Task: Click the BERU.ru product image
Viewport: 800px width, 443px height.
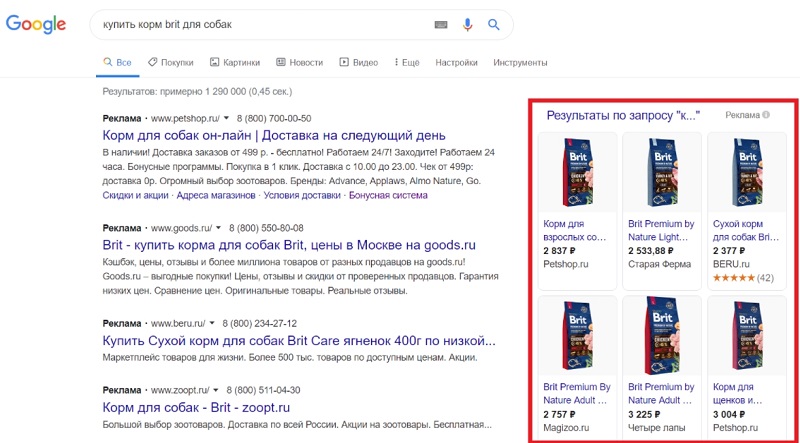Action: point(746,173)
